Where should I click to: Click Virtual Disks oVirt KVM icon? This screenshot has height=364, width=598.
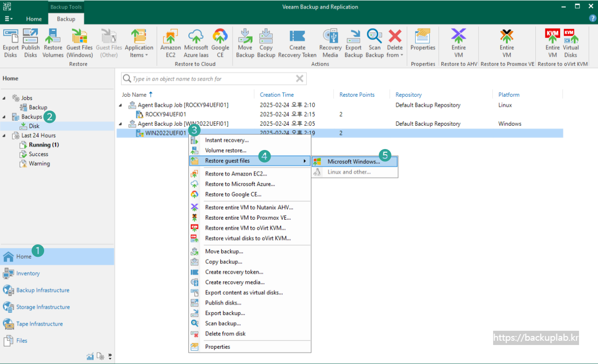tap(571, 43)
